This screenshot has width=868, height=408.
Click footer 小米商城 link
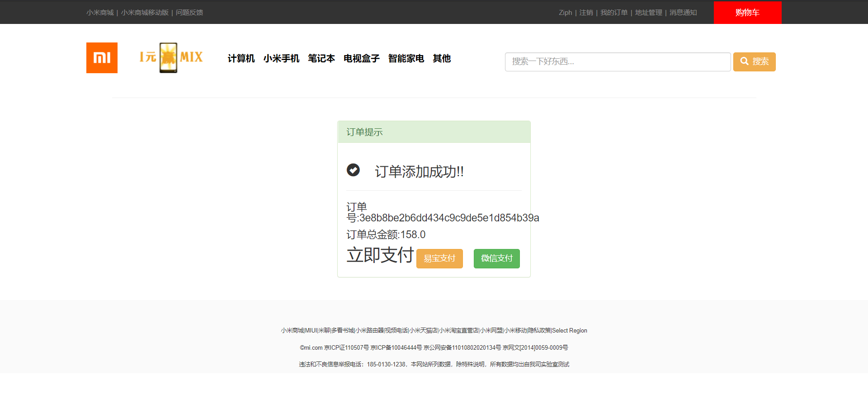point(292,331)
